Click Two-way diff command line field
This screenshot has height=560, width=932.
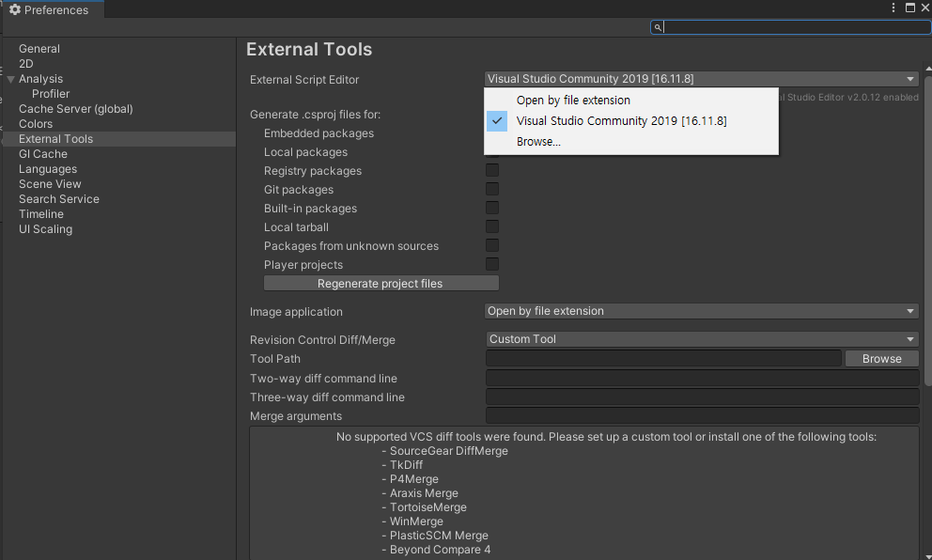pos(703,378)
